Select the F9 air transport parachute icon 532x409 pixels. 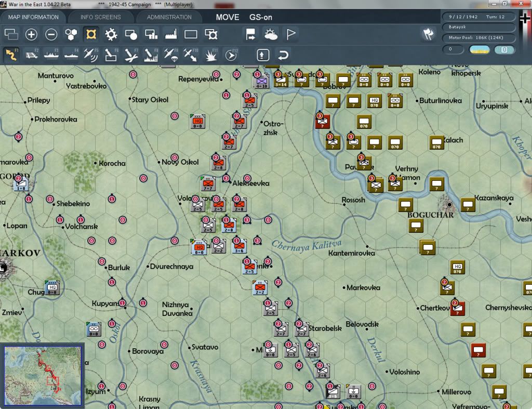tap(171, 55)
